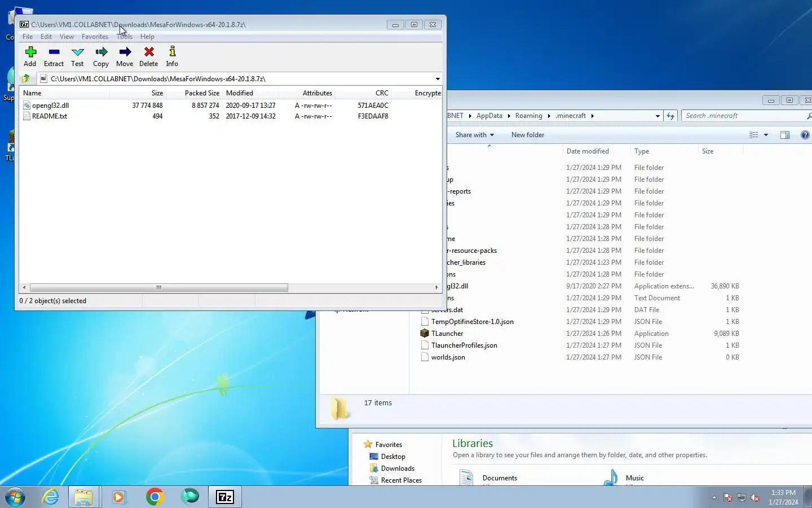Open the Favorites menu in 7-Zip
This screenshot has height=508, width=812.
tap(95, 37)
